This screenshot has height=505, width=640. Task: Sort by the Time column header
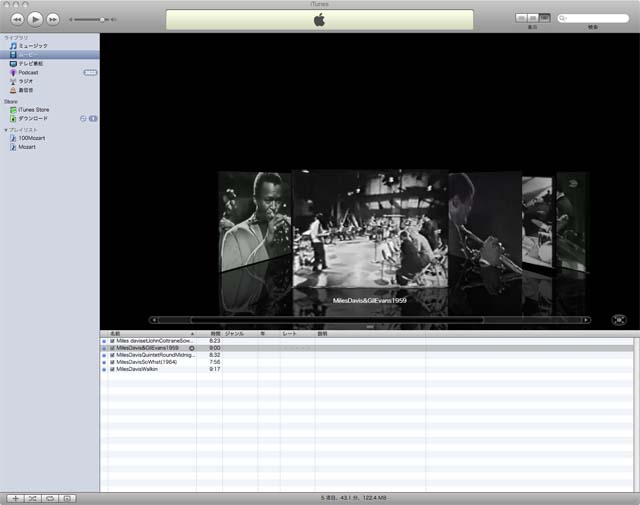(209, 334)
